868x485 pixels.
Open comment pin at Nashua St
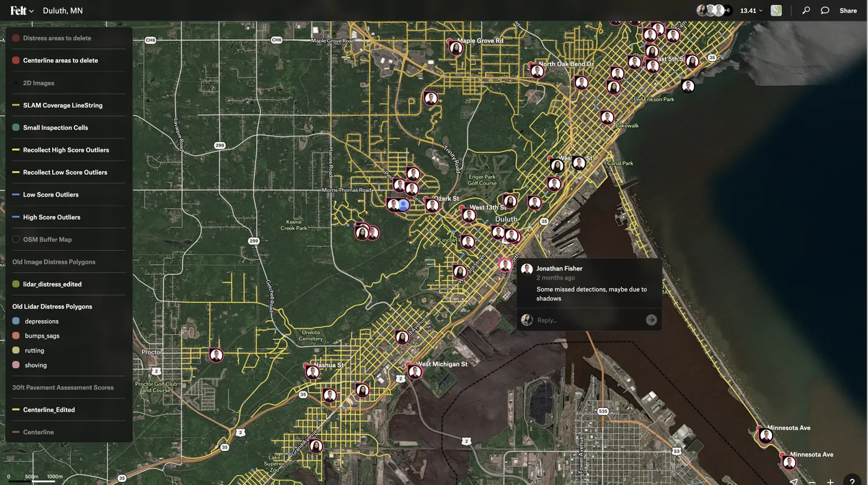pos(312,372)
